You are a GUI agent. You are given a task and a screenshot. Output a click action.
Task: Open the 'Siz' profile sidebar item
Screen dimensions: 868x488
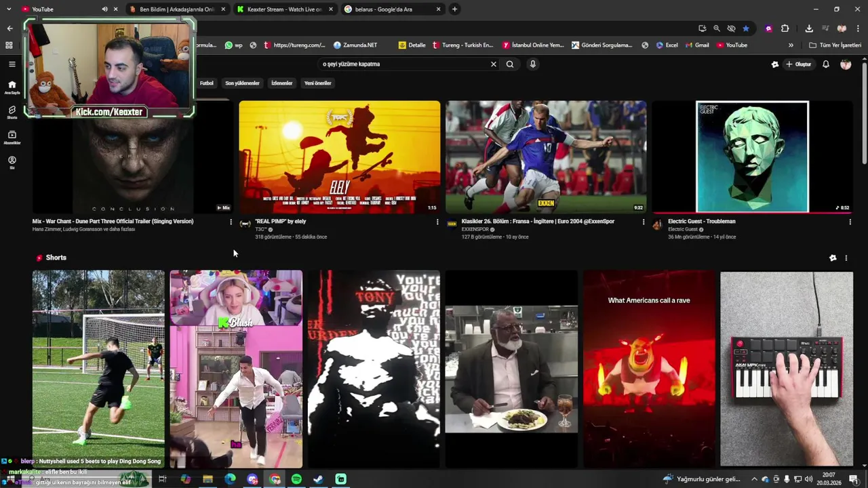point(12,163)
